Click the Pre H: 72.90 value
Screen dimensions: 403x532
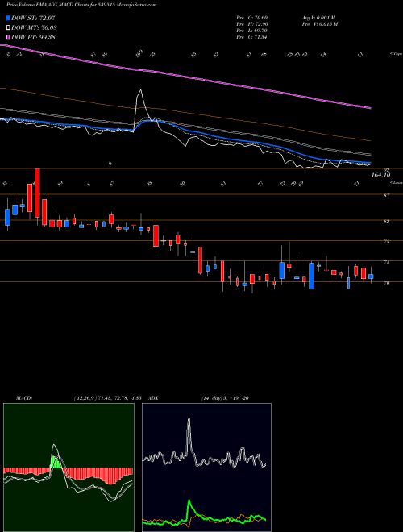pos(252,24)
